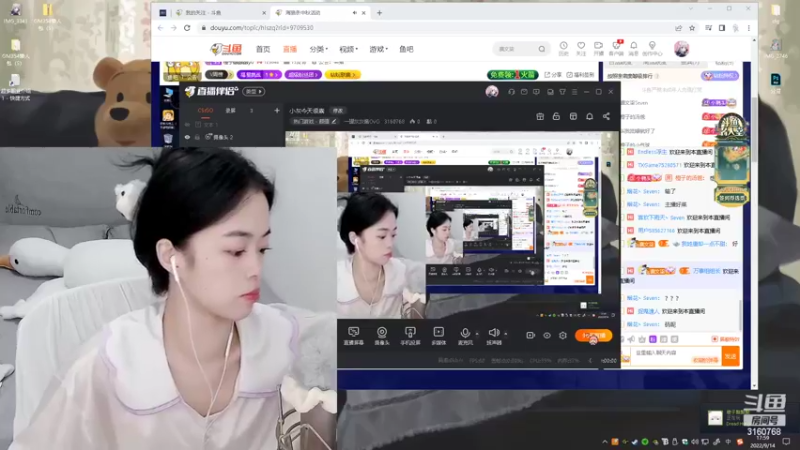Click the orange start streaming button
The width and height of the screenshot is (800, 450).
tap(593, 336)
